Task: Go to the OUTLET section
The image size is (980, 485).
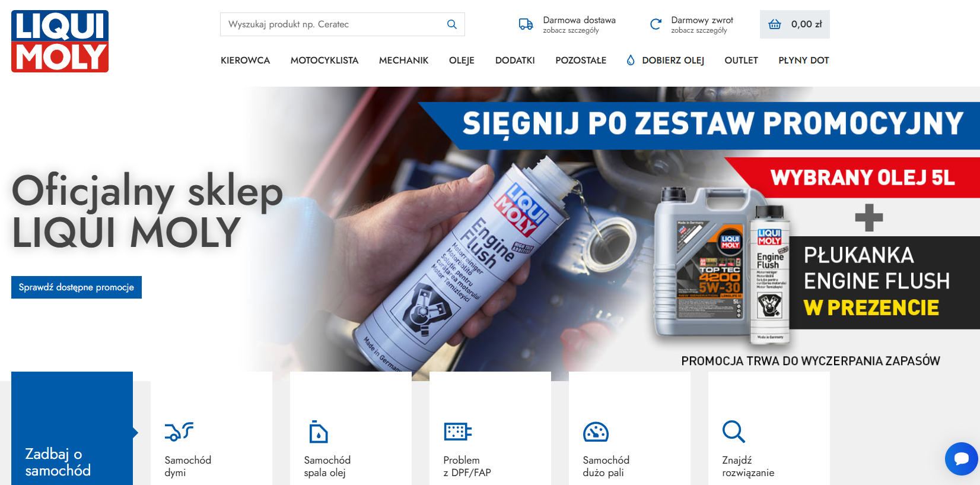Action: (741, 61)
